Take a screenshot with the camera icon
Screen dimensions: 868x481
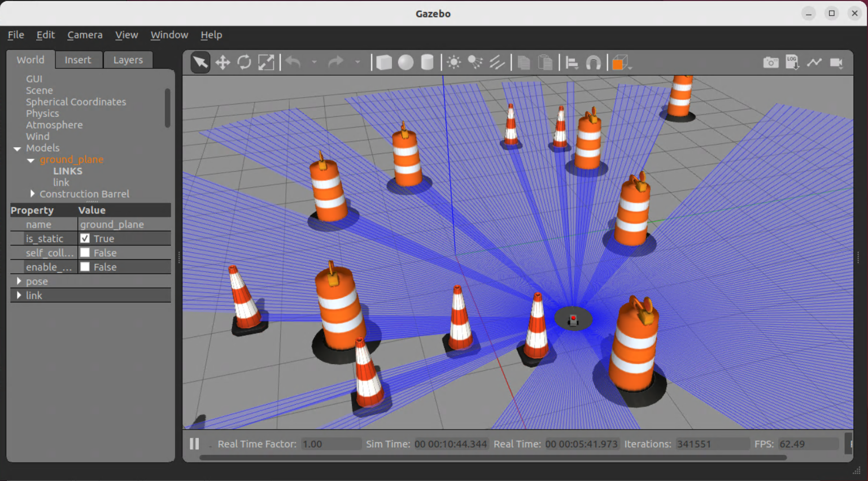pyautogui.click(x=771, y=62)
